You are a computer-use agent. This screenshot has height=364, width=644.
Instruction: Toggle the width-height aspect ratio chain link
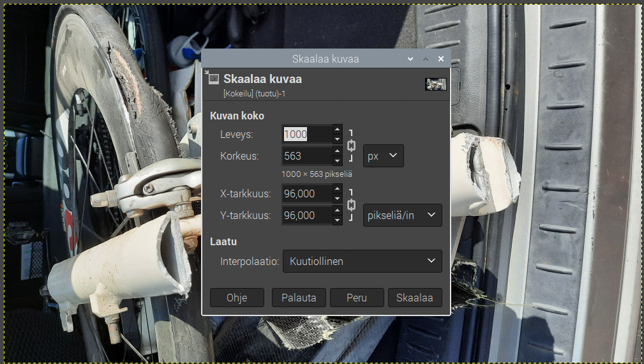[350, 145]
